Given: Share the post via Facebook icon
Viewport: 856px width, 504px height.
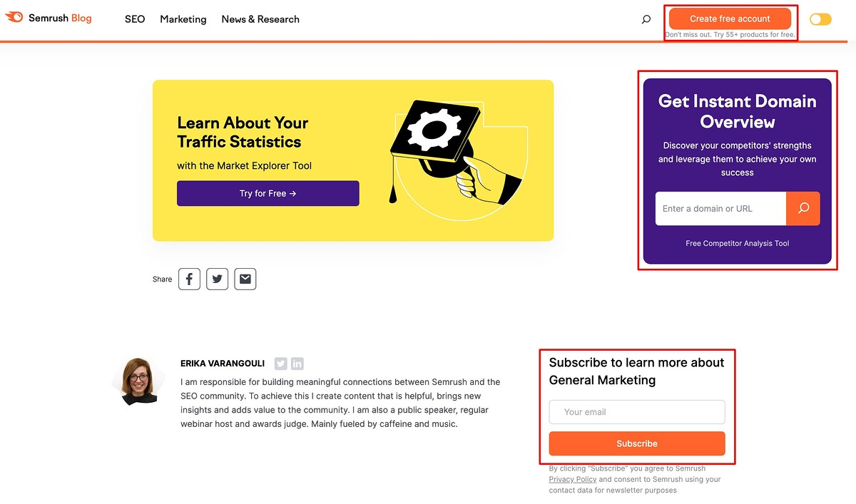Looking at the screenshot, I should tap(189, 279).
